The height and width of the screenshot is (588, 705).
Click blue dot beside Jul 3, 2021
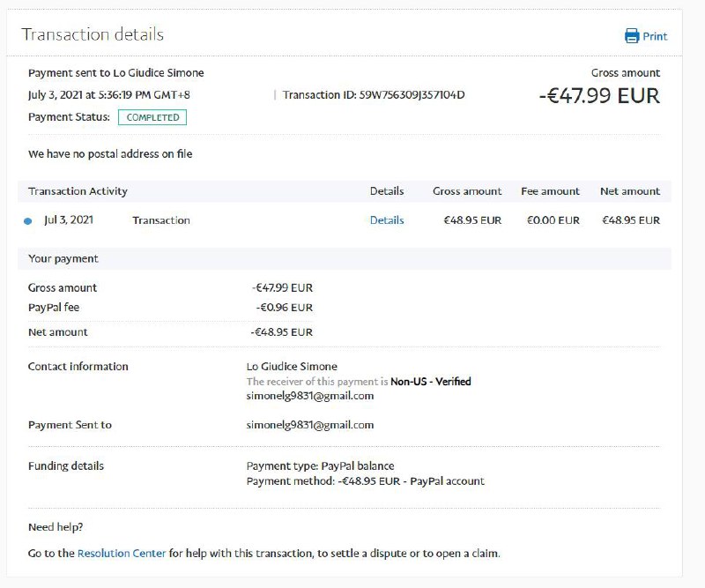[x=28, y=221]
